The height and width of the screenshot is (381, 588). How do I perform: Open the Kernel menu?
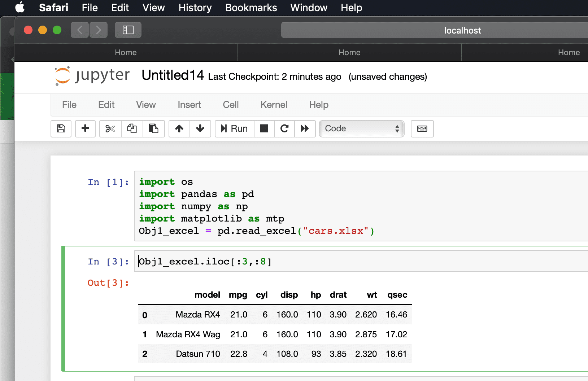pyautogui.click(x=274, y=105)
